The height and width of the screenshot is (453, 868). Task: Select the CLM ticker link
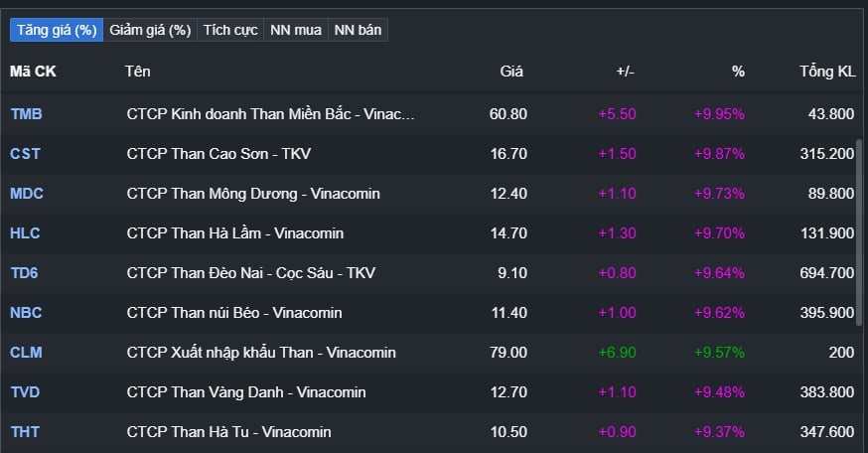tap(26, 353)
